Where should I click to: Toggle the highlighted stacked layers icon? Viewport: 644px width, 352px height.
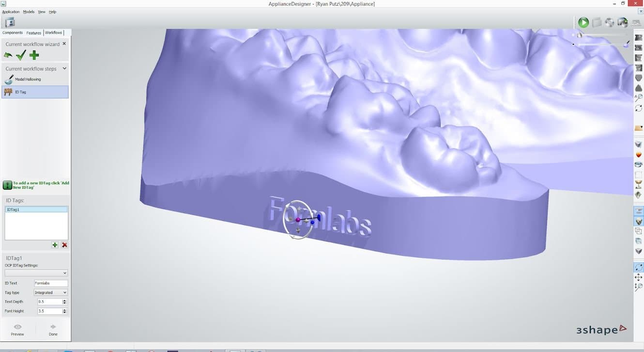639,211
